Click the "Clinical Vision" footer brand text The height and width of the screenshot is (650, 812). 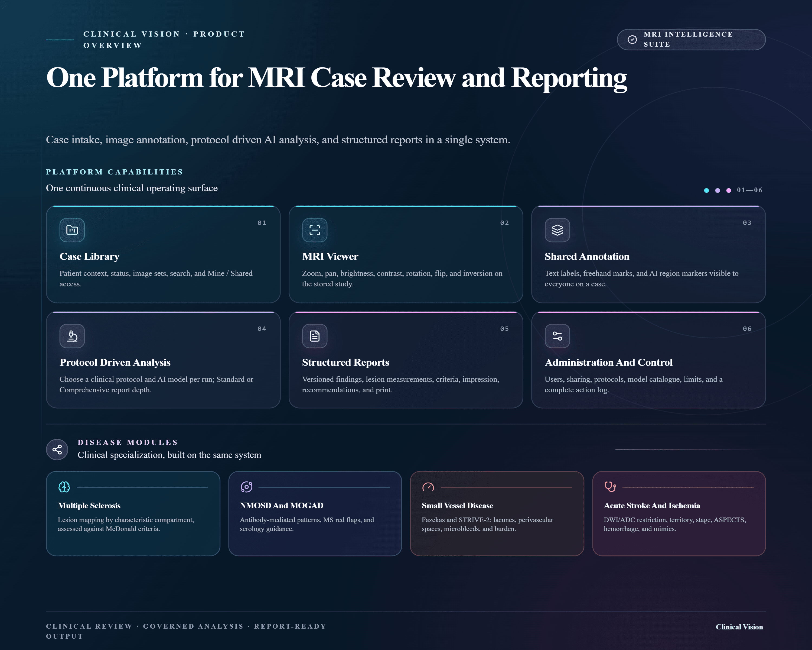(739, 627)
